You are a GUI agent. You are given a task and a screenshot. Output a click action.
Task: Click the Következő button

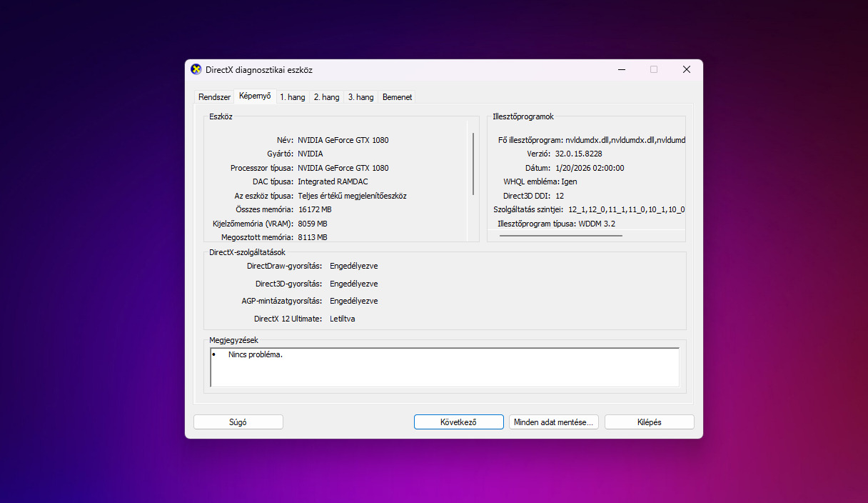tap(458, 422)
